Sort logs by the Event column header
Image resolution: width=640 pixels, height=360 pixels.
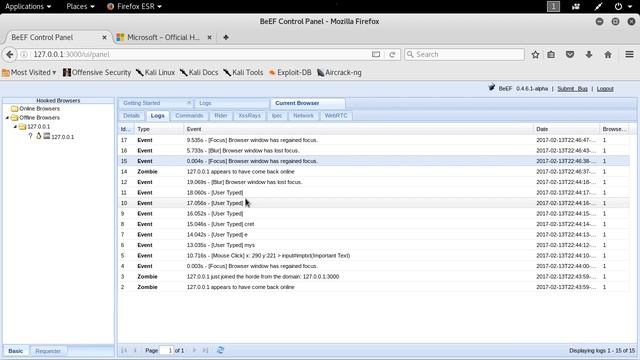click(358, 129)
